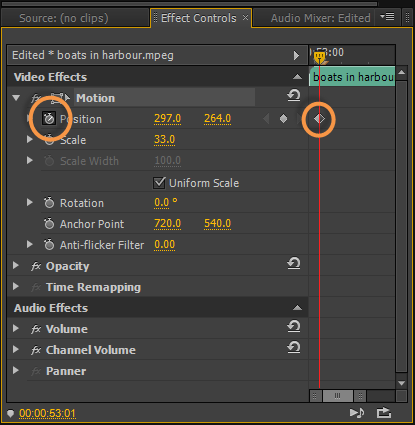Select the Panner effect label
The height and width of the screenshot is (425, 415).
coord(66,371)
